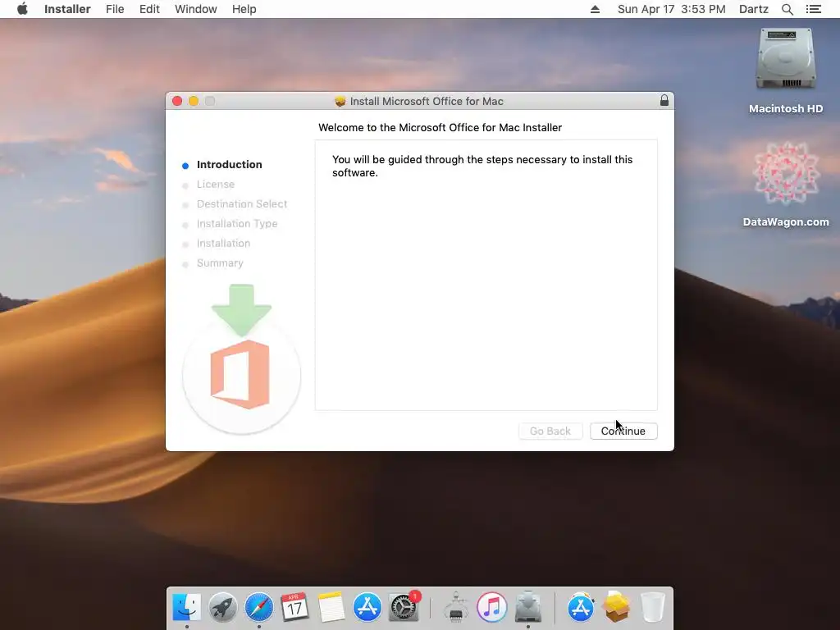Open the Edit menu
Image resolution: width=840 pixels, height=630 pixels.
click(x=149, y=9)
